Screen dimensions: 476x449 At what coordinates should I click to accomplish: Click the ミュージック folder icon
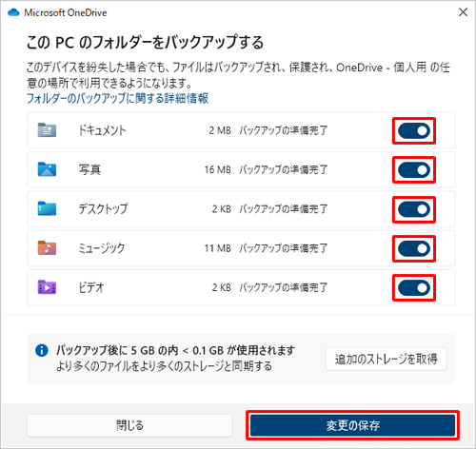(x=47, y=247)
